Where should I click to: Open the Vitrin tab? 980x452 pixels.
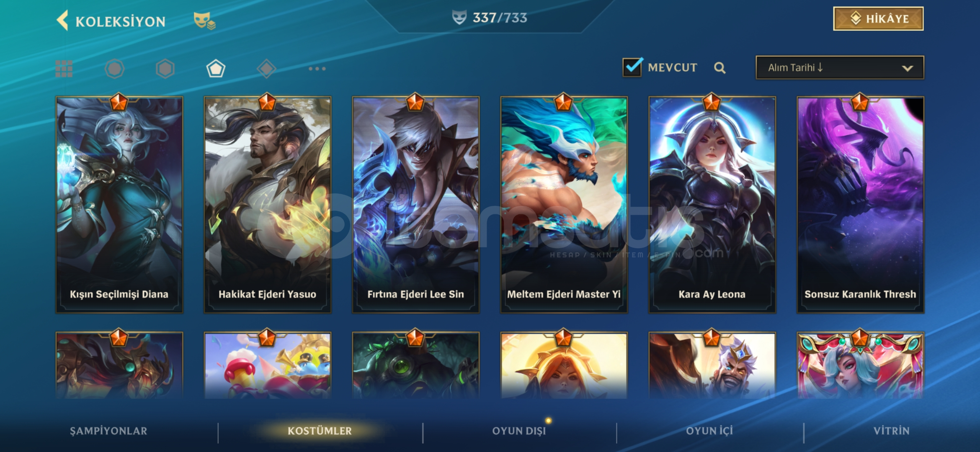click(891, 431)
